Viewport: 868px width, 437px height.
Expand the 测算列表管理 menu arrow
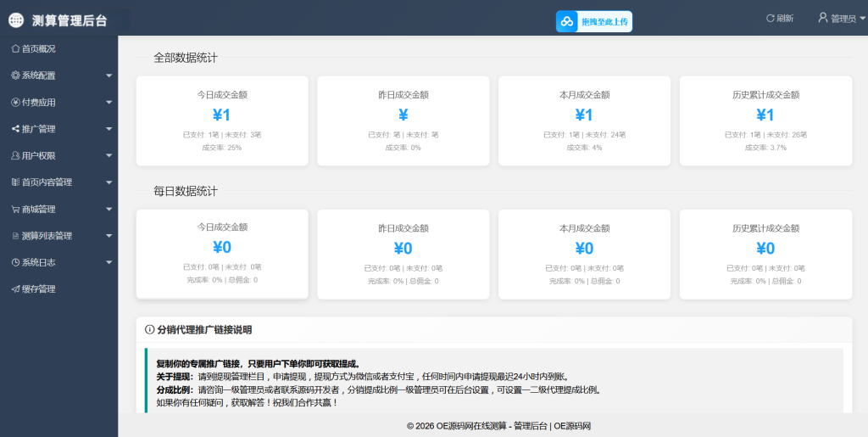109,236
